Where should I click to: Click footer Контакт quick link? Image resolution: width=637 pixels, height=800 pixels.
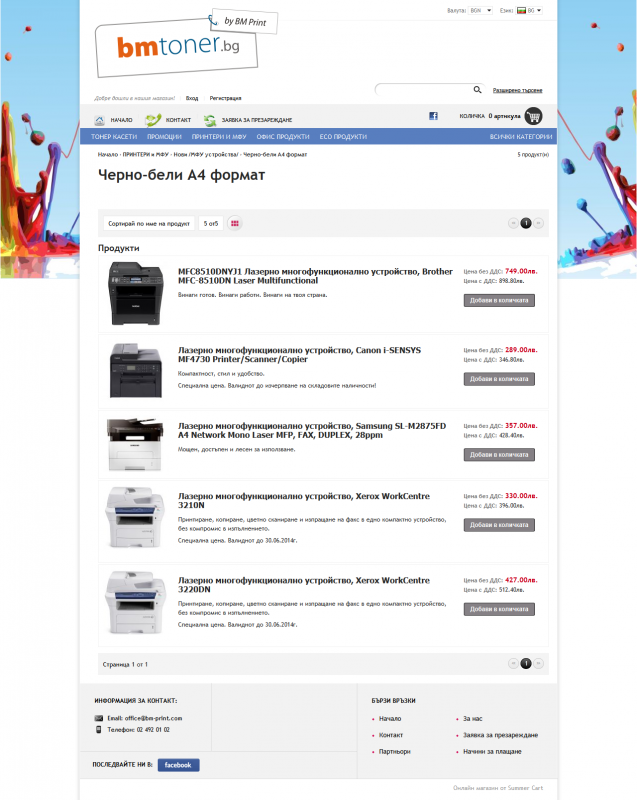coord(391,735)
